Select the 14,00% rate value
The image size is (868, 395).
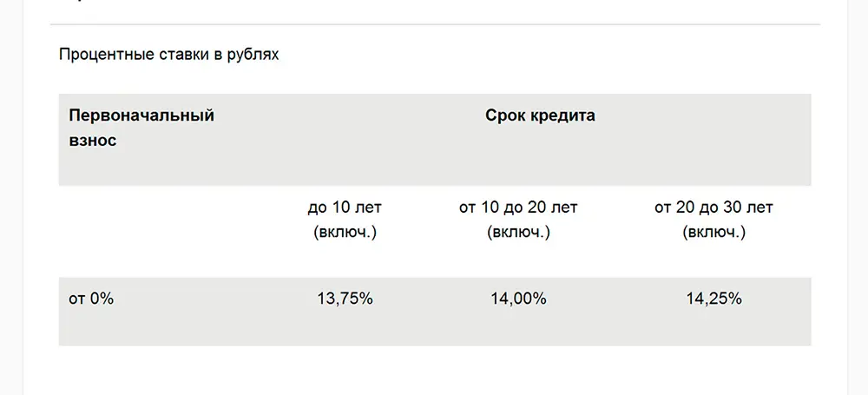[x=518, y=299]
